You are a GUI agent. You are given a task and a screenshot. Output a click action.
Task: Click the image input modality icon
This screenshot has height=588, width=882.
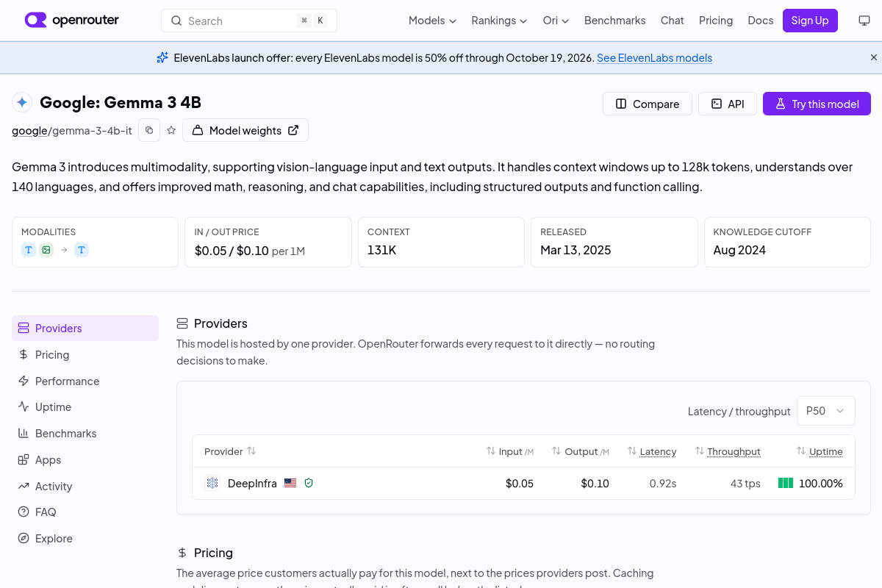(46, 250)
